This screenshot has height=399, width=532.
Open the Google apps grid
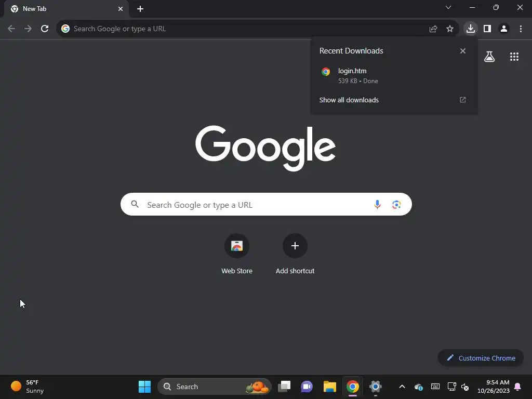pyautogui.click(x=514, y=57)
